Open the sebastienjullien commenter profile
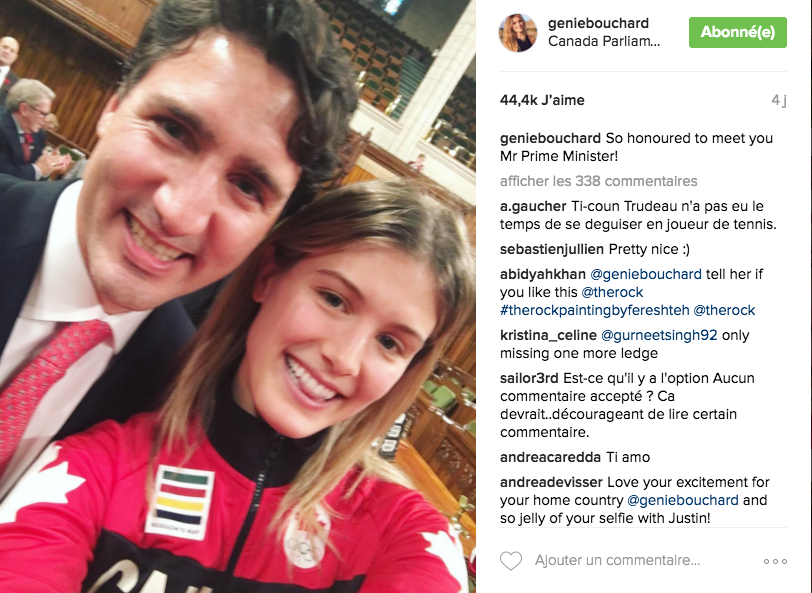Viewport: 812px width, 593px height. (x=552, y=249)
